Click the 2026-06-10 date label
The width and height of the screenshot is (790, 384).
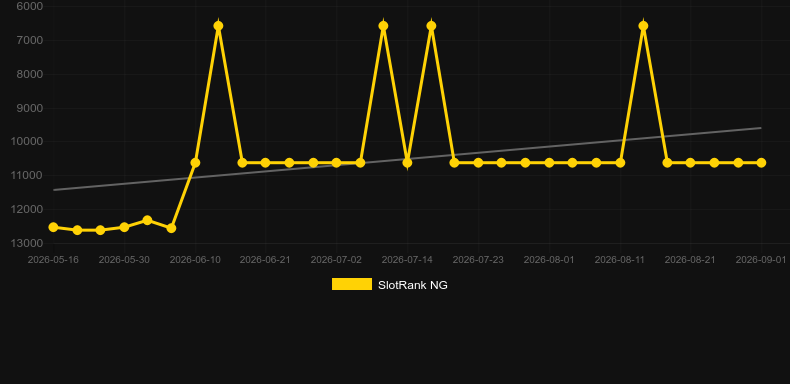coord(195,260)
